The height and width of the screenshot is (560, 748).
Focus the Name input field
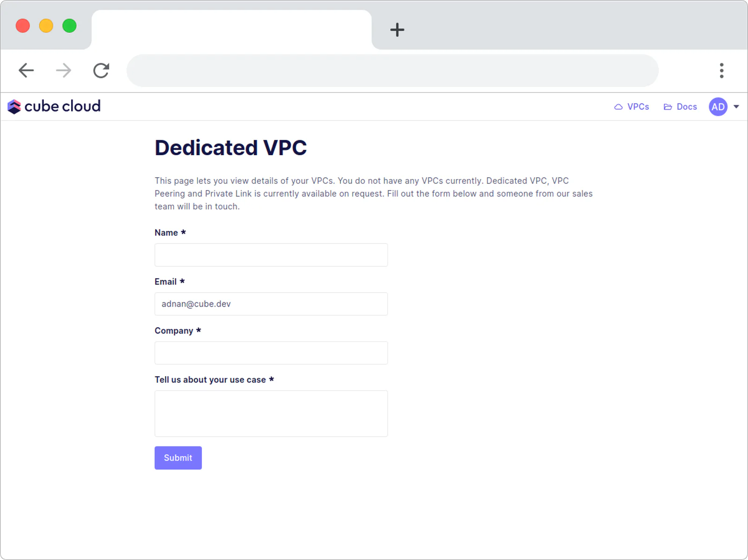[271, 255]
